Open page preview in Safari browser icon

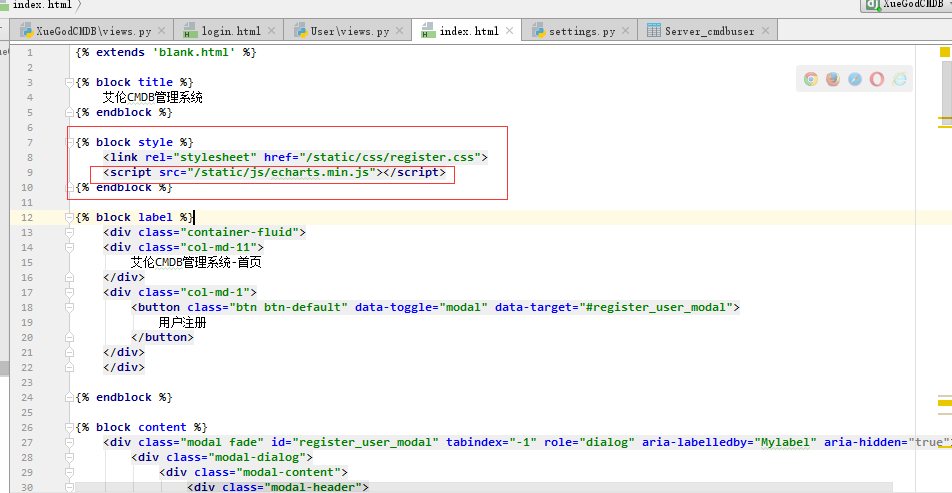pyautogui.click(x=855, y=79)
